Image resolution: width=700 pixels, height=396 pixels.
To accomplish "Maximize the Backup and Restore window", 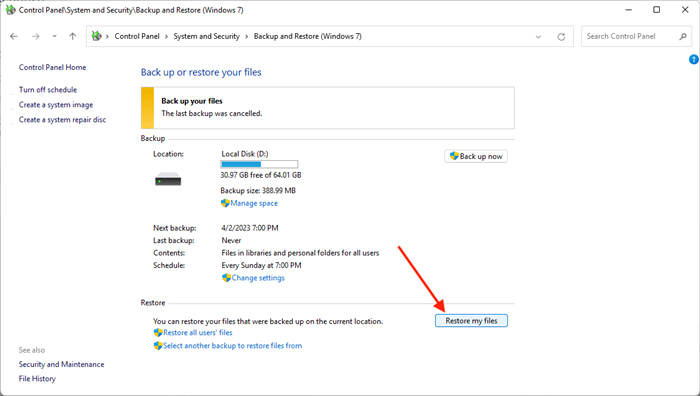I will point(657,10).
